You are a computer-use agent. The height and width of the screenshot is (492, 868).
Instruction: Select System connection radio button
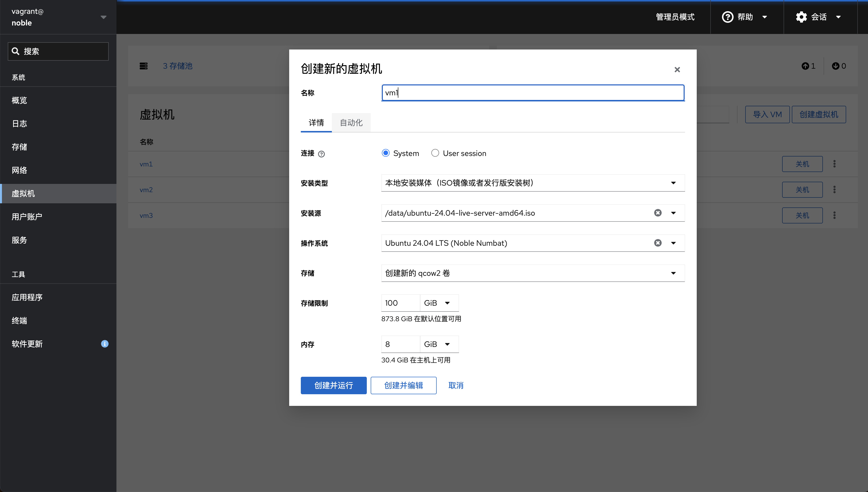coord(386,153)
